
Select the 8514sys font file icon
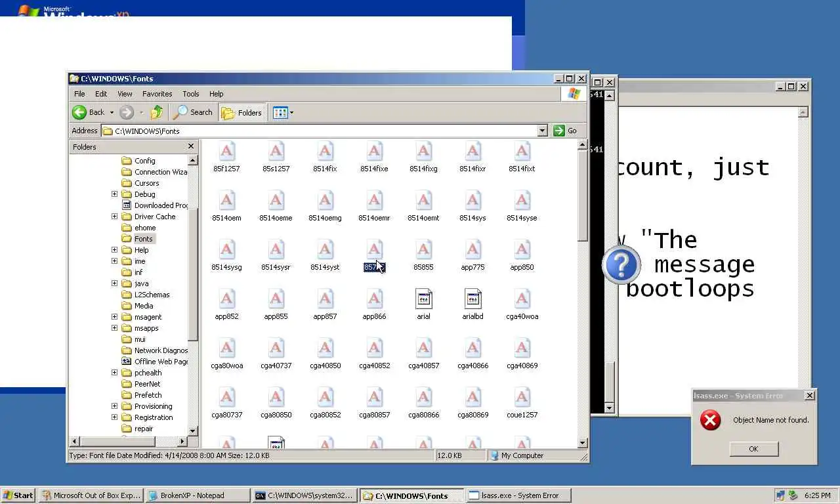[472, 206]
